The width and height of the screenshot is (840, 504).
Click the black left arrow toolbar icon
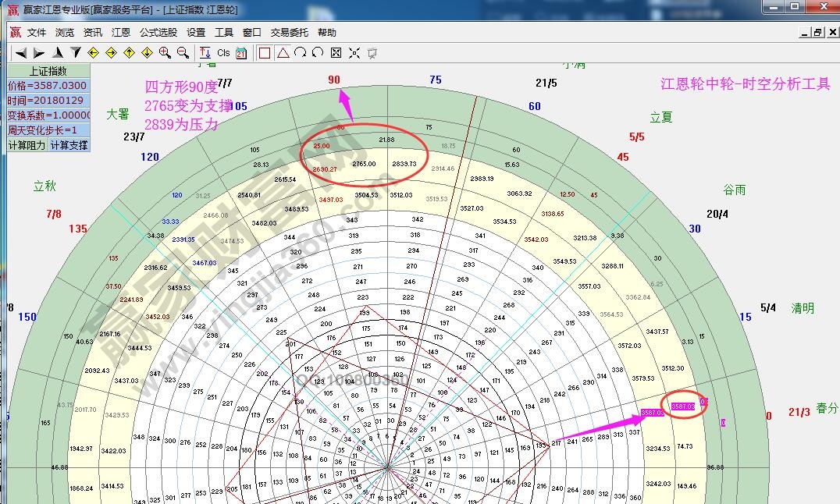(21, 53)
